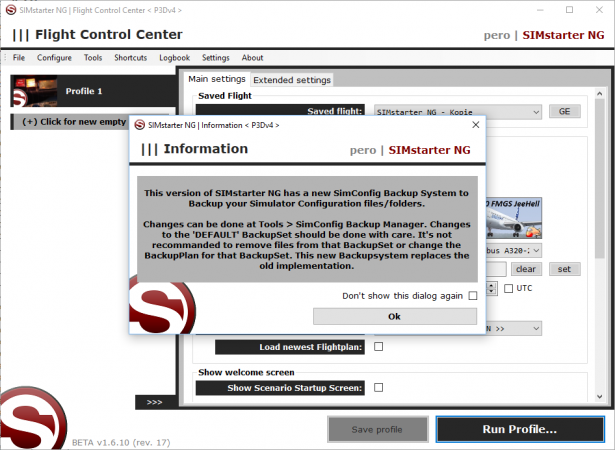
Task: Open the Shortcuts menu
Action: [131, 58]
